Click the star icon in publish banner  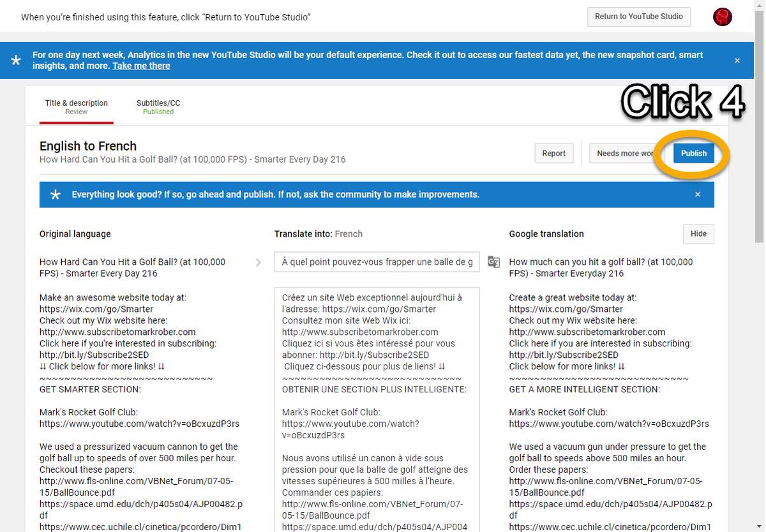tap(56, 195)
